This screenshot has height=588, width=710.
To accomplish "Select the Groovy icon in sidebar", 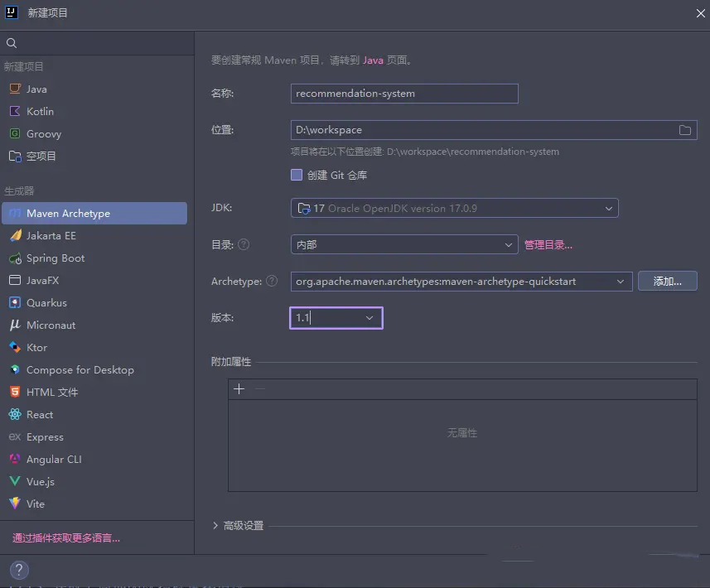I will tap(15, 133).
